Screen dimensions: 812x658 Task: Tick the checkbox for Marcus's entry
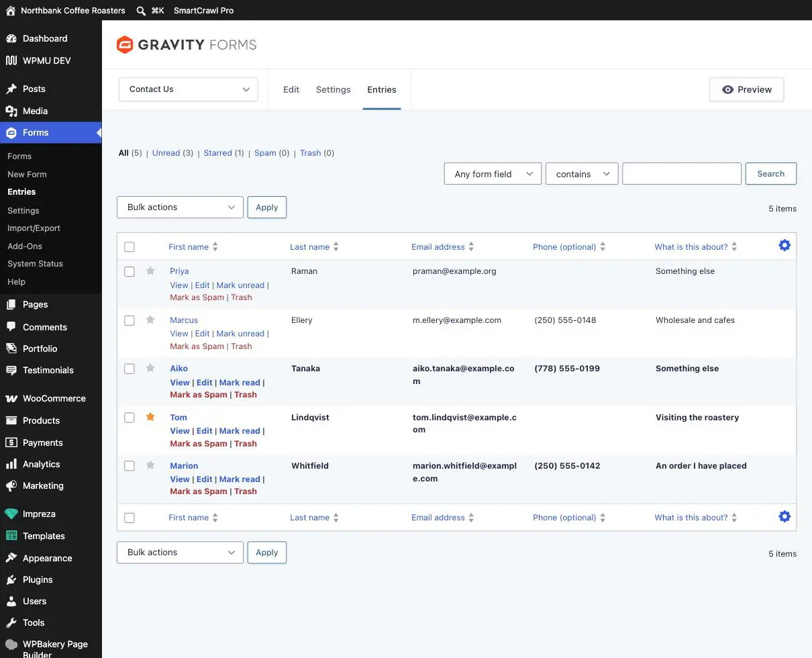tap(130, 320)
